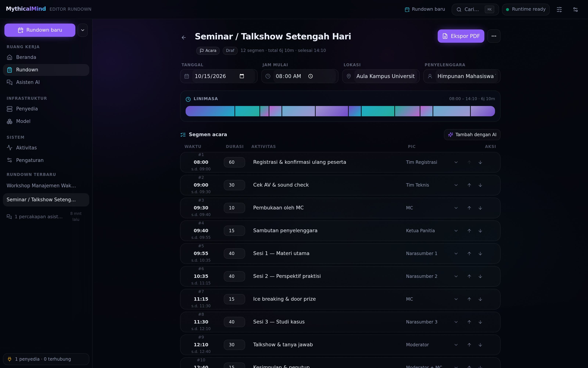Open Model under Infrastruktur
This screenshot has height=368, width=588.
click(46, 121)
